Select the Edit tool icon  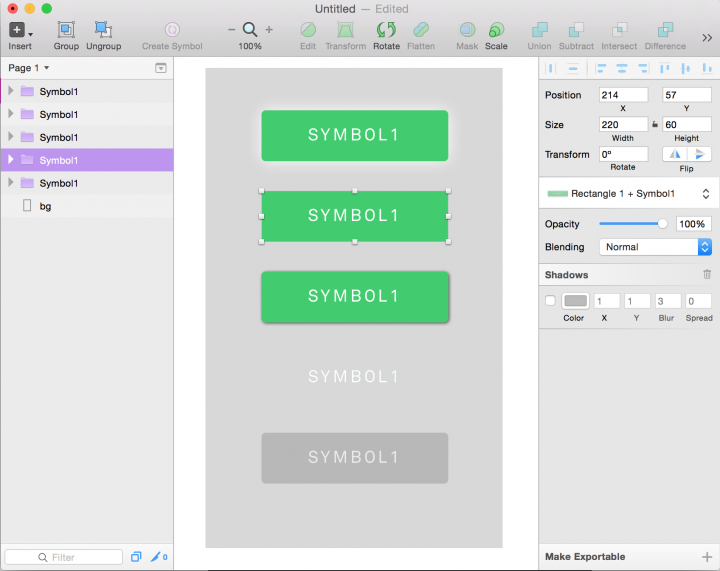coord(308,30)
